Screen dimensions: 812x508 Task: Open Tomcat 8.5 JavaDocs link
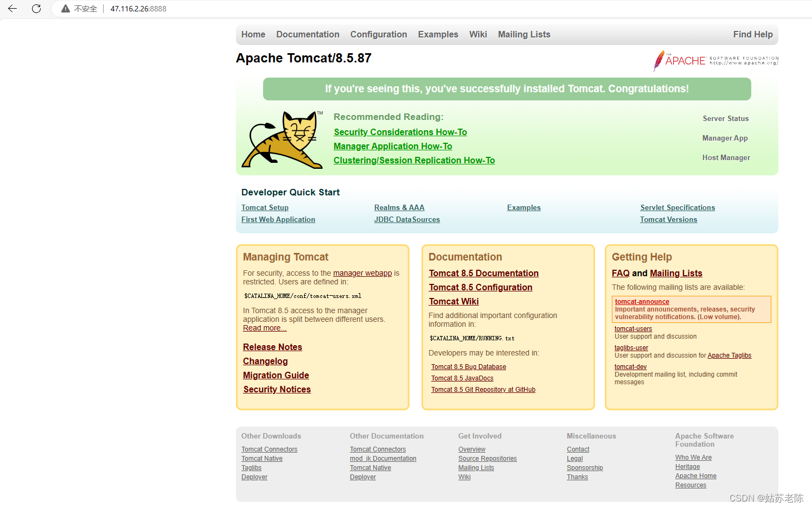[x=462, y=378]
